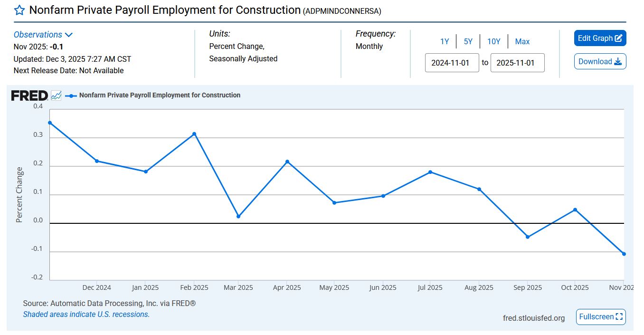Open the chart in Fullscreen

pyautogui.click(x=600, y=317)
